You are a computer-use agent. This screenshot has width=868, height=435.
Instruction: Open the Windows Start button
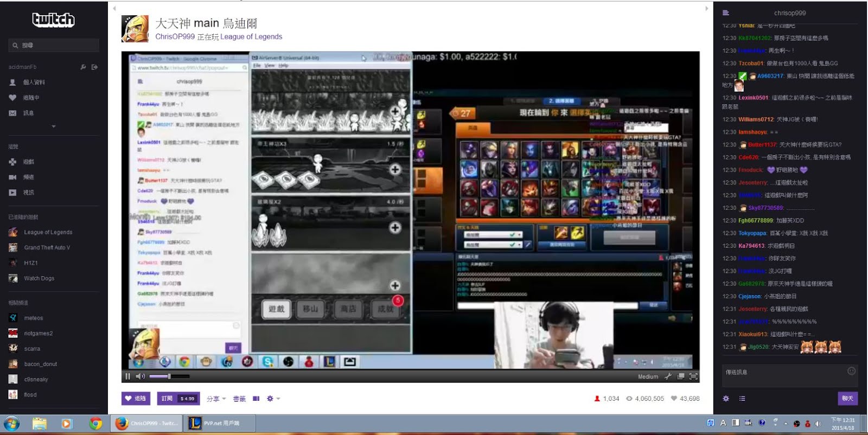(x=11, y=424)
